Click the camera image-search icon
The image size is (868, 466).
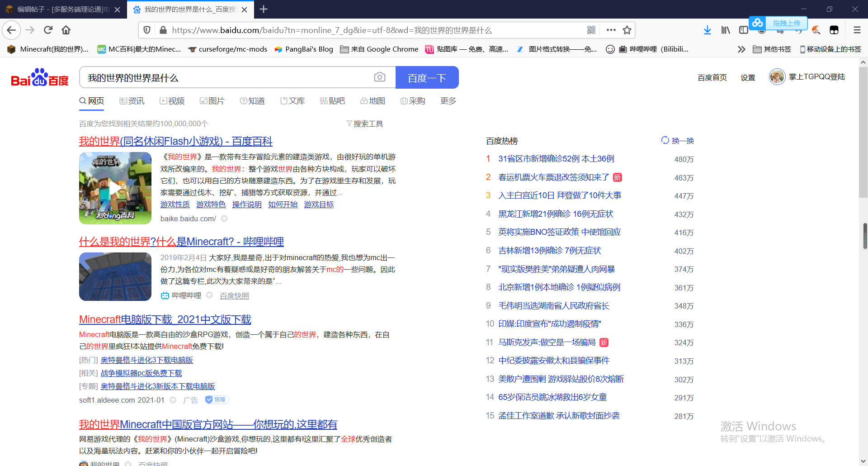pyautogui.click(x=380, y=77)
